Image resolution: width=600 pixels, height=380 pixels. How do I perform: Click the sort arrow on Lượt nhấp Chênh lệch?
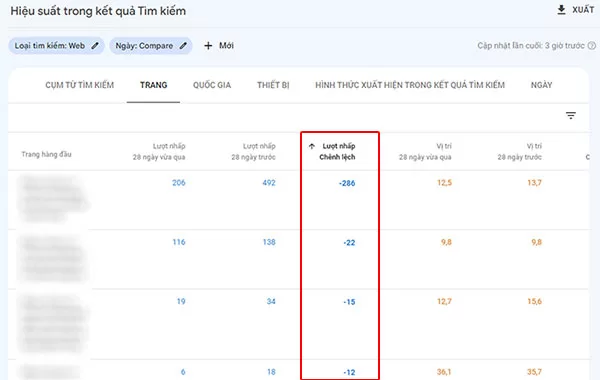(x=312, y=146)
